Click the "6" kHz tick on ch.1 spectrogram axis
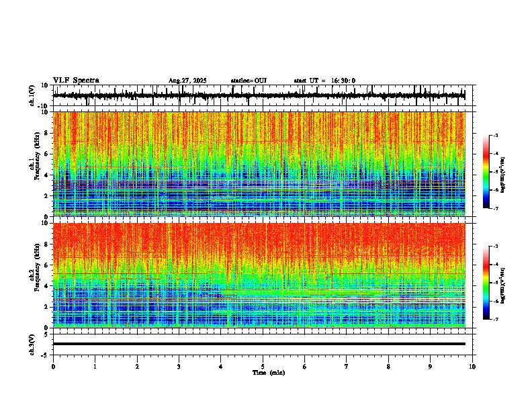Image resolution: width=532 pixels, height=411 pixels. 46,154
